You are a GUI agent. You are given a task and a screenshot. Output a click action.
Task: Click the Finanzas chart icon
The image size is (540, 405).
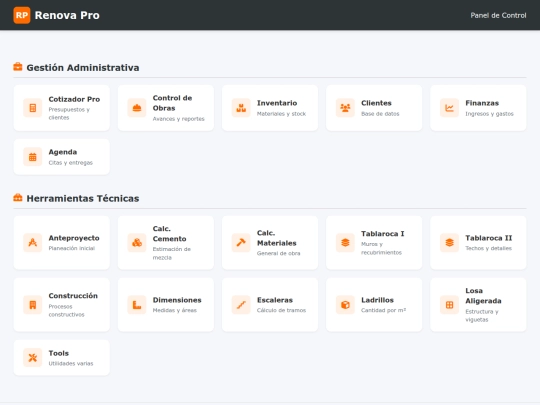click(x=449, y=108)
